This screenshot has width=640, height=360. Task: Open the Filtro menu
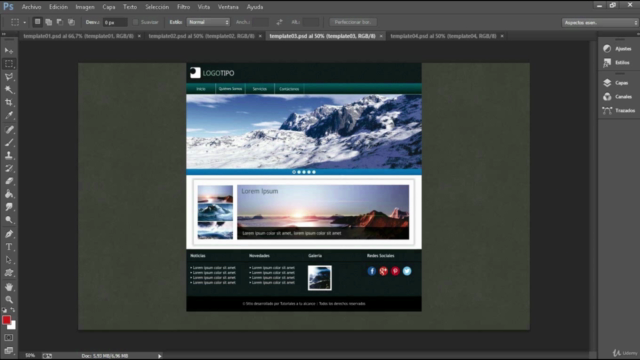(183, 7)
